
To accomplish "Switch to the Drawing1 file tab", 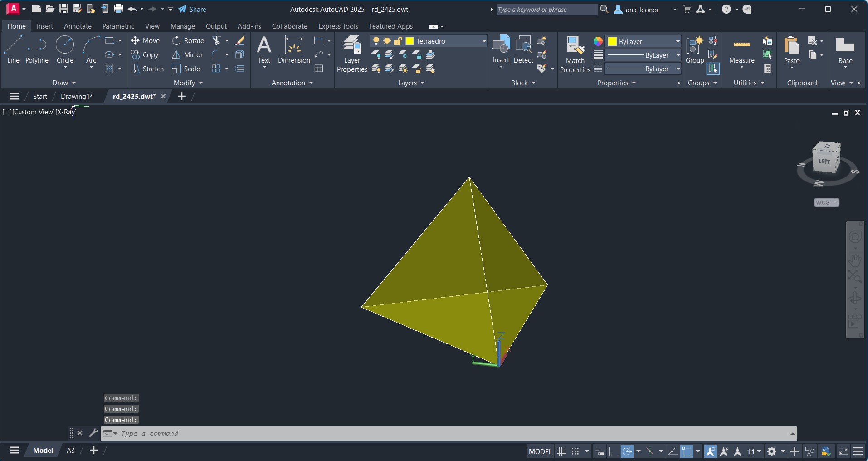I will coord(76,96).
